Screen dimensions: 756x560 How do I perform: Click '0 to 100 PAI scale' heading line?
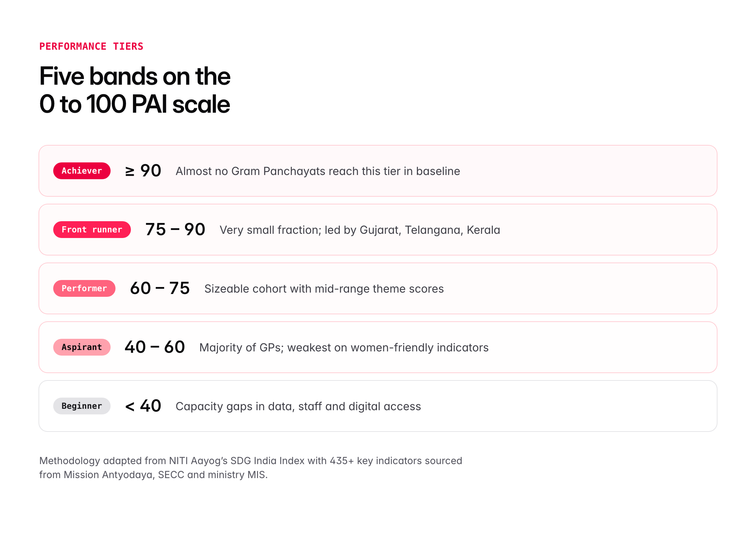(135, 104)
